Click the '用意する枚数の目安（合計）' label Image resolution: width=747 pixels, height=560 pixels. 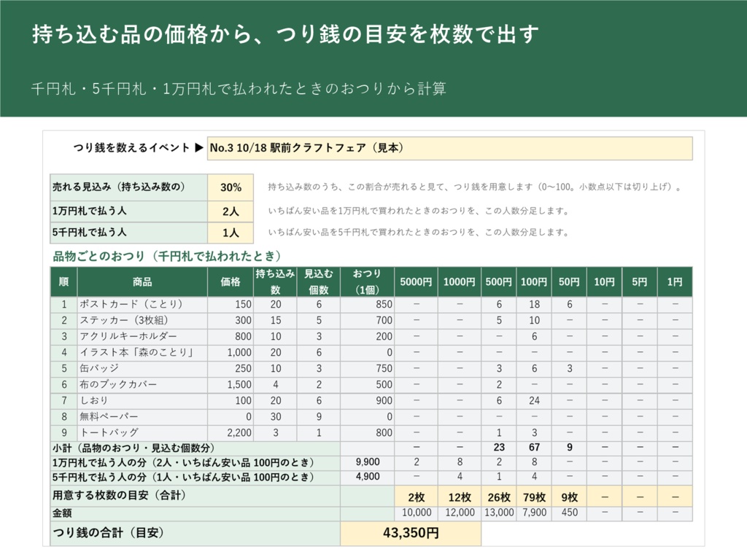(x=195, y=496)
